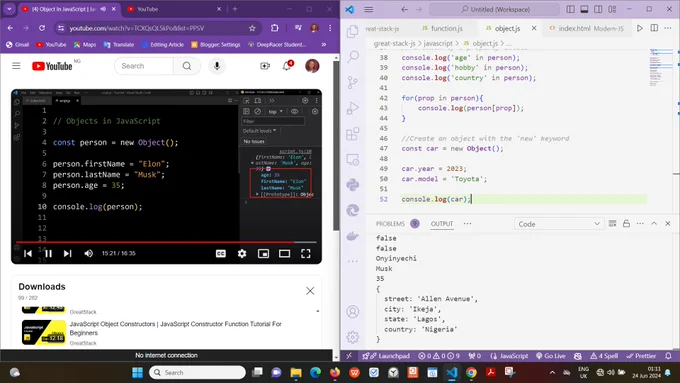Open VS Code Search view
This screenshot has width=680, height=383.
[x=353, y=56]
